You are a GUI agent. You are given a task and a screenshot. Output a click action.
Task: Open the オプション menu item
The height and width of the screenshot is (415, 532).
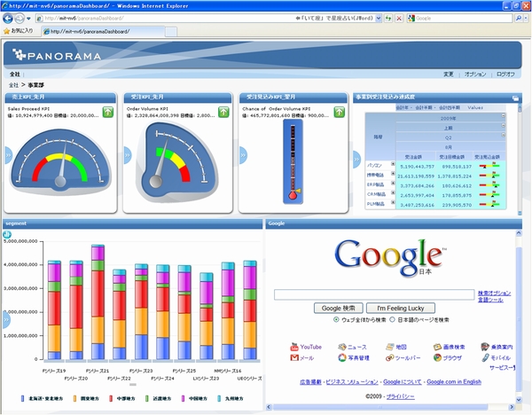pos(475,74)
